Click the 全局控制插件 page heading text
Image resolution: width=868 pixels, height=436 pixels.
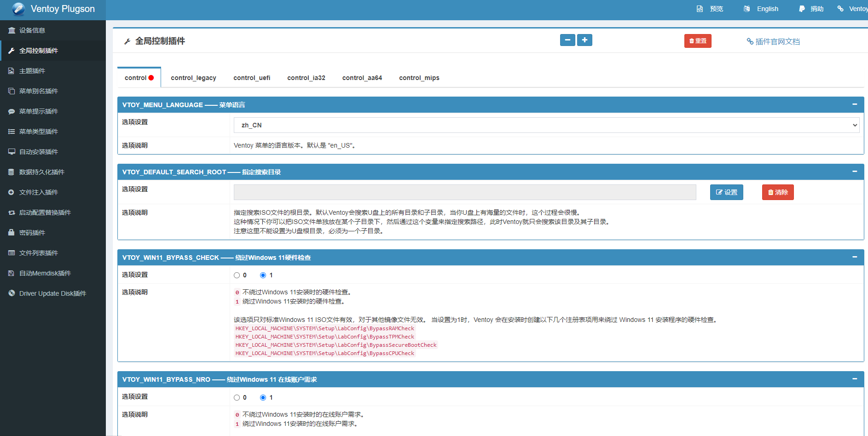click(160, 41)
